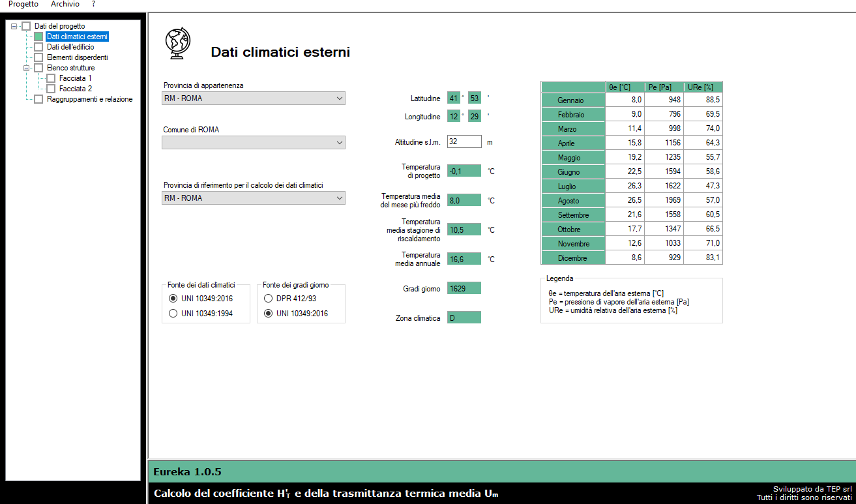Collapse the Elenco strutture tree node

(27, 68)
